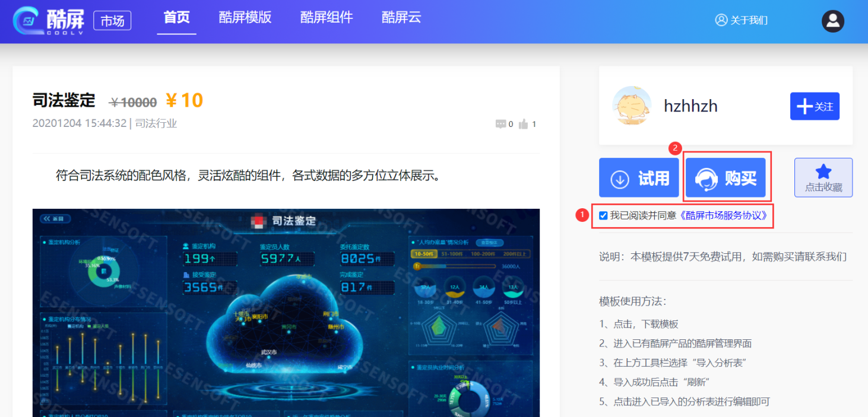Click the 购买 purchase button

click(x=726, y=177)
